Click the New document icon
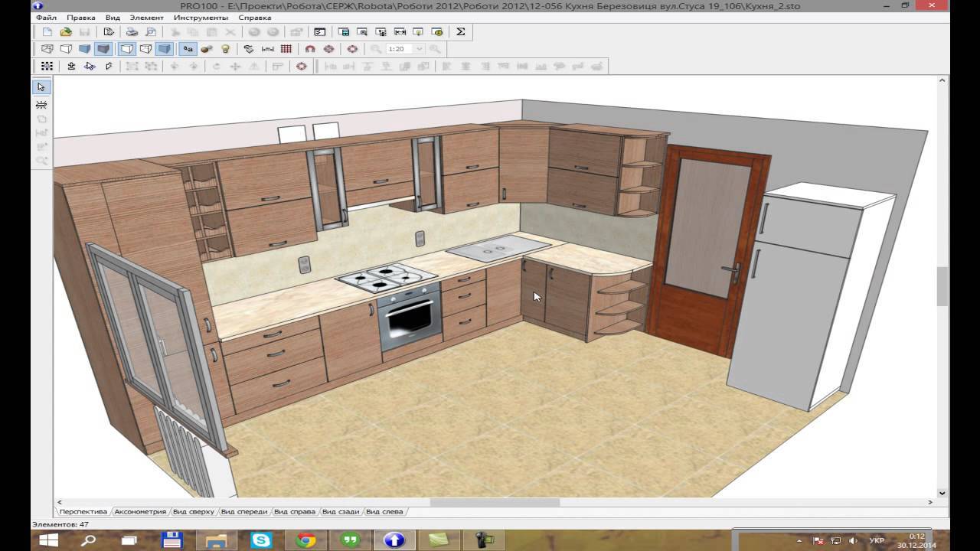Screen dimensions: 980x551 47,32
